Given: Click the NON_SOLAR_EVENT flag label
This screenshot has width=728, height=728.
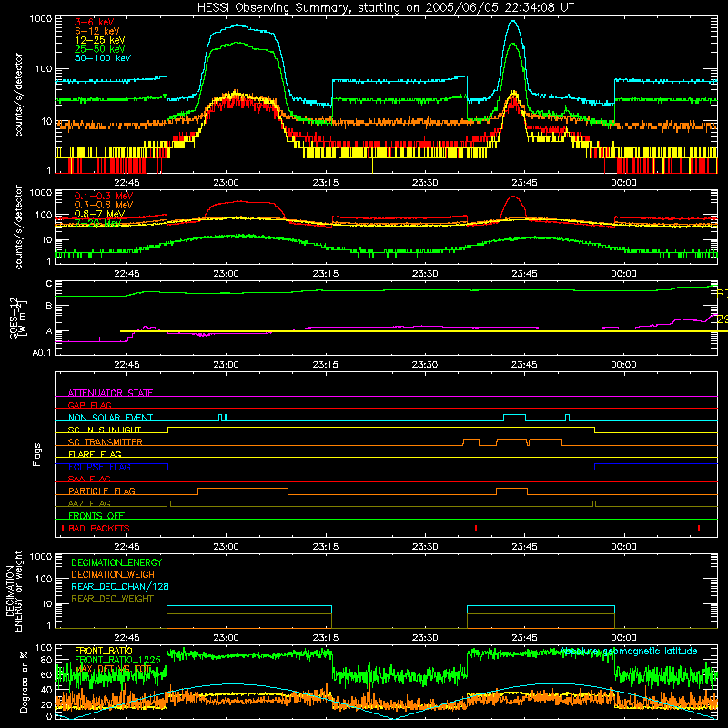Looking at the screenshot, I should point(110,418).
